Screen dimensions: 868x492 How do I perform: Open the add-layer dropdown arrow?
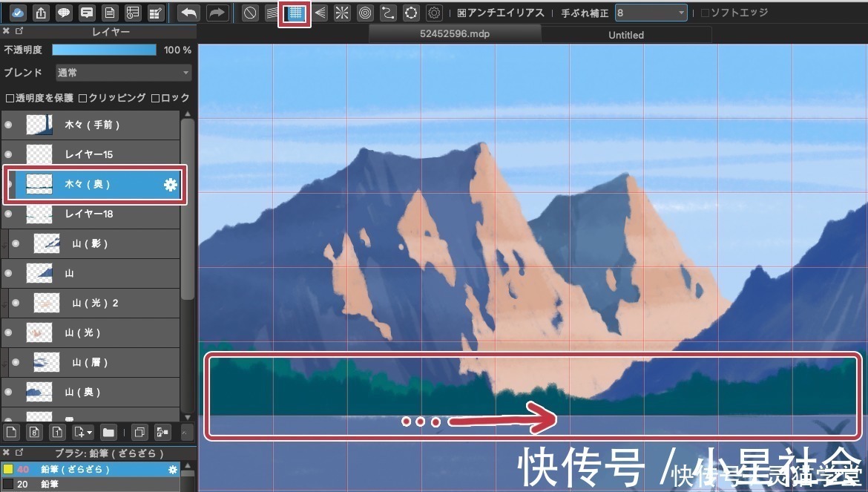point(88,432)
